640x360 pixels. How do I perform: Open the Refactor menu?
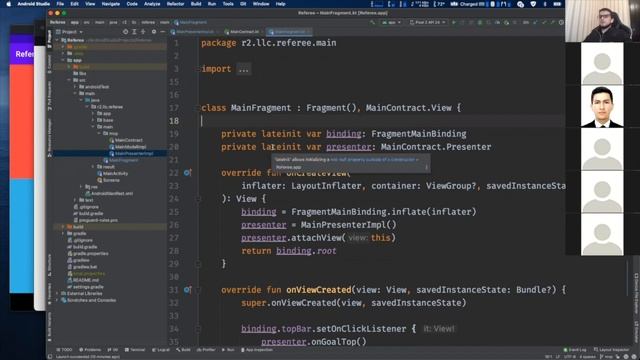(176, 4)
